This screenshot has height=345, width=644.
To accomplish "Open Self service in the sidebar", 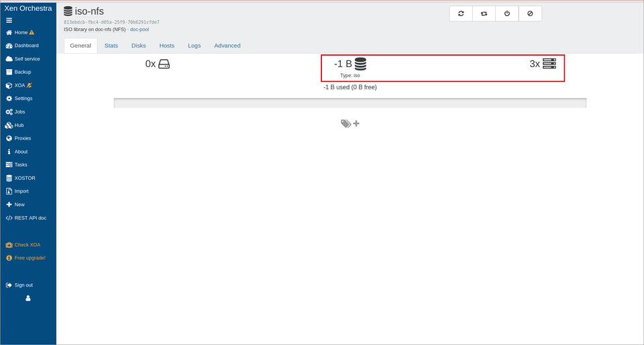I will [x=23, y=59].
